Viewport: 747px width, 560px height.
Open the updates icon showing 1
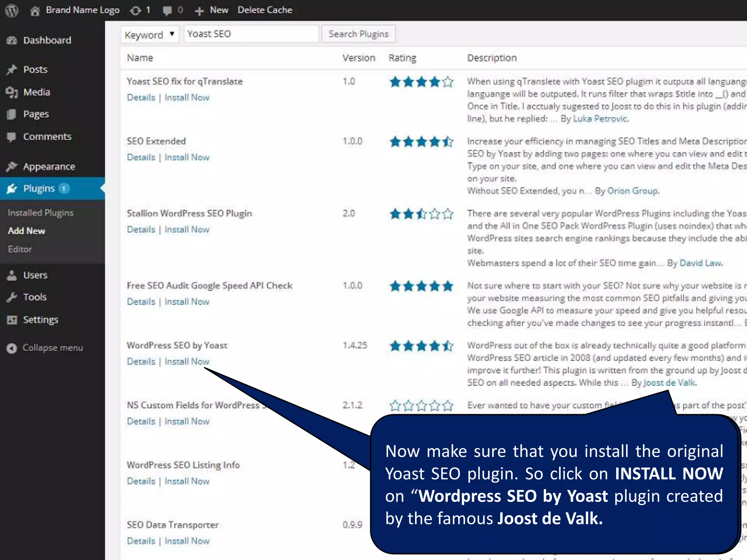[x=136, y=11]
